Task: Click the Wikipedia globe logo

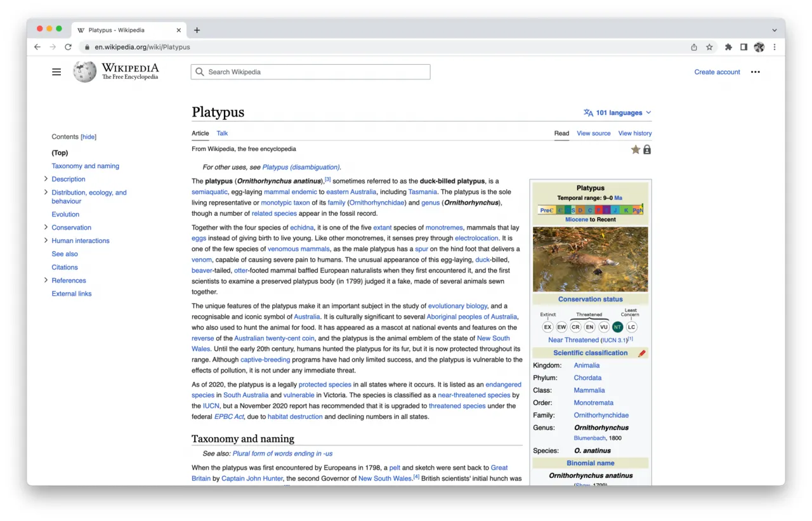Action: [84, 72]
